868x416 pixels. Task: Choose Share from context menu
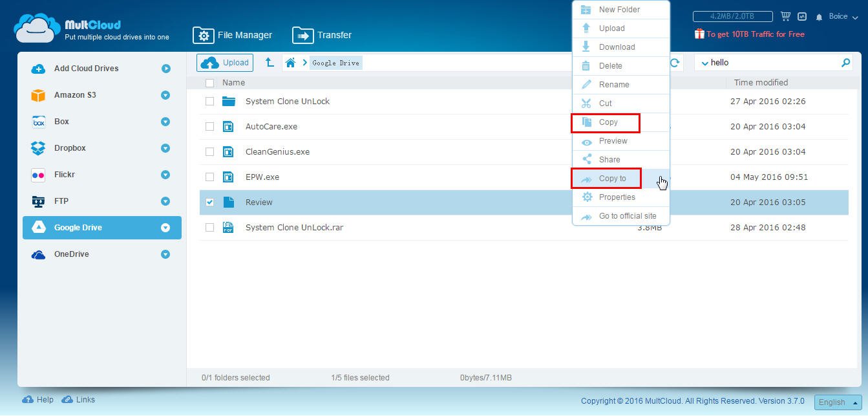click(x=620, y=160)
